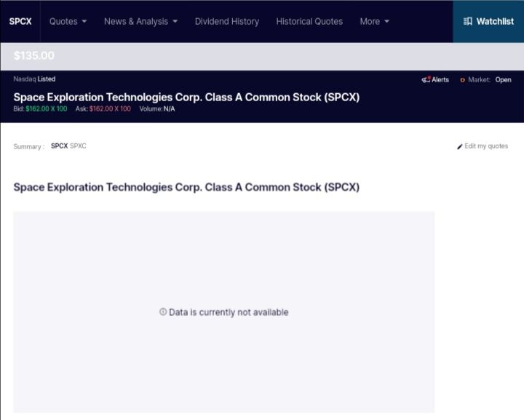Click the Volume N/A text
This screenshot has width=524, height=420.
[x=157, y=109]
